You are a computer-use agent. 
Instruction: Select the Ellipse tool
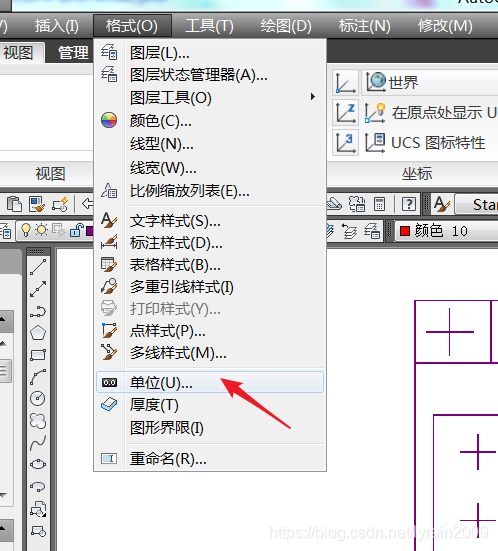click(x=38, y=465)
